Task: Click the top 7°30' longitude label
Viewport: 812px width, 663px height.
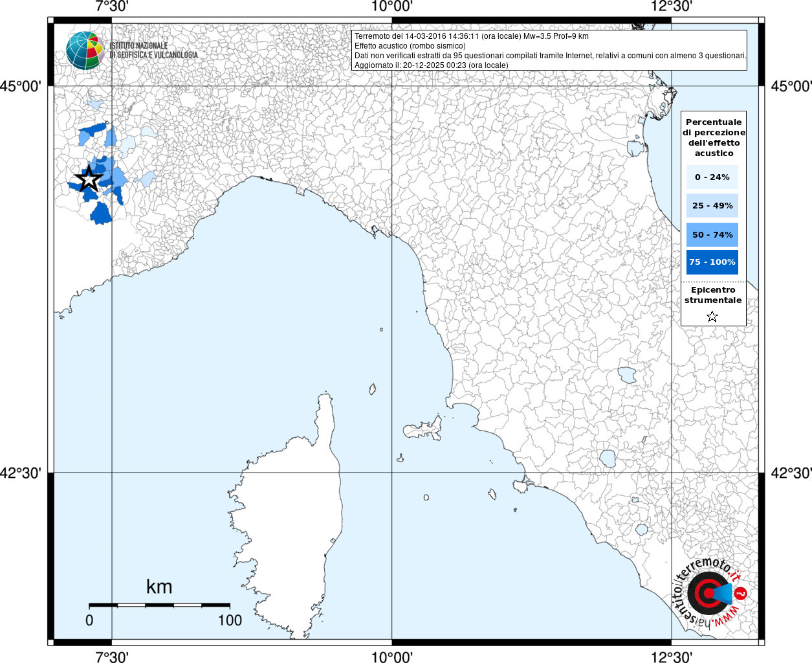Action: coord(112,6)
